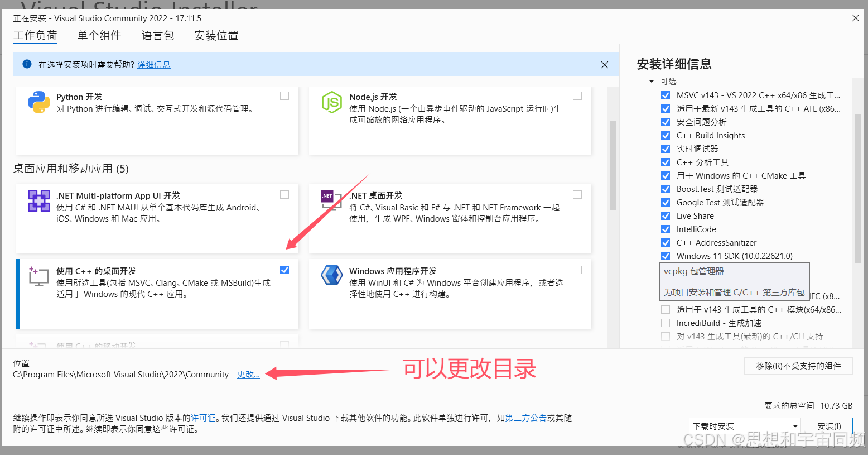Select the 安装详细信息 heading
This screenshot has width=868, height=455.
674,64
